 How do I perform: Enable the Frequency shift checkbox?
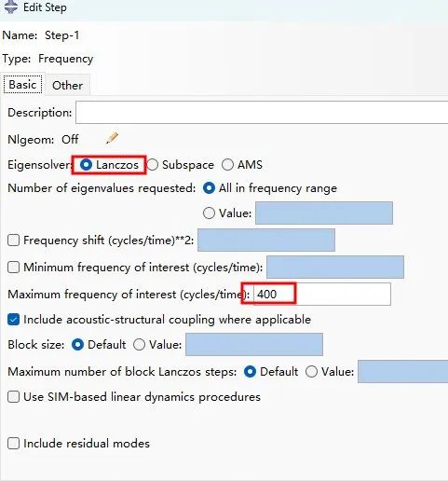pyautogui.click(x=13, y=240)
